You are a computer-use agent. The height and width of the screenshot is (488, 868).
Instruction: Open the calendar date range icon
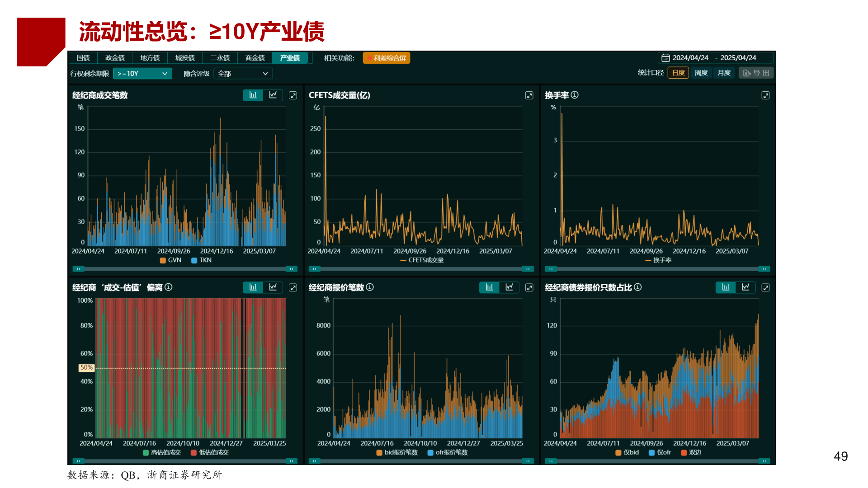[x=665, y=58]
